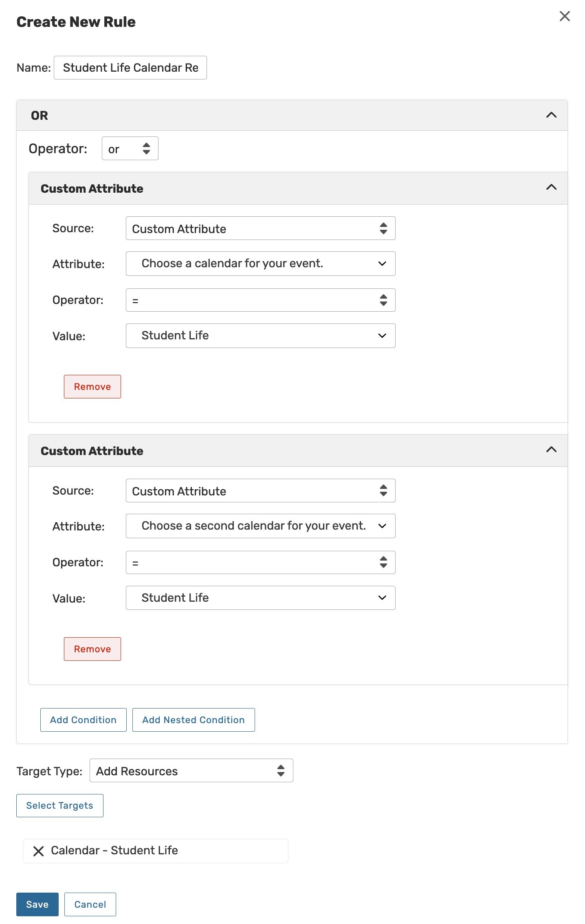This screenshot has height=924, width=585.
Task: Open second condition's Student Life value dropdown
Action: pyautogui.click(x=260, y=598)
